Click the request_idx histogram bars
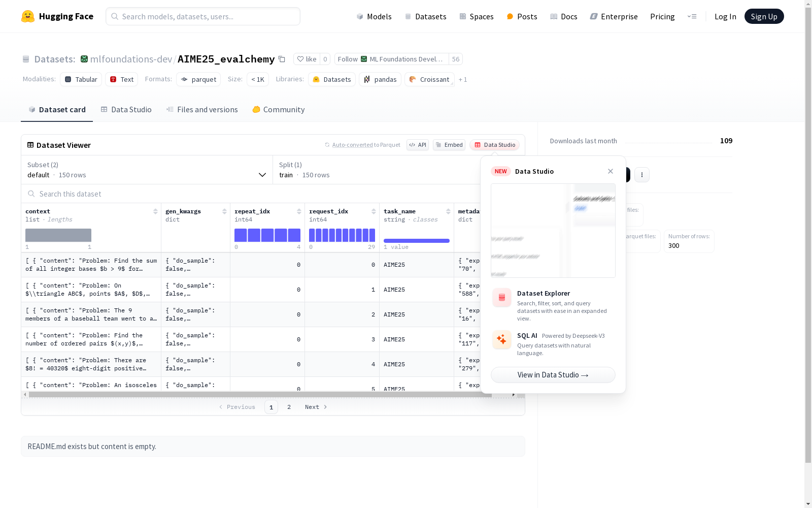 coord(342,235)
